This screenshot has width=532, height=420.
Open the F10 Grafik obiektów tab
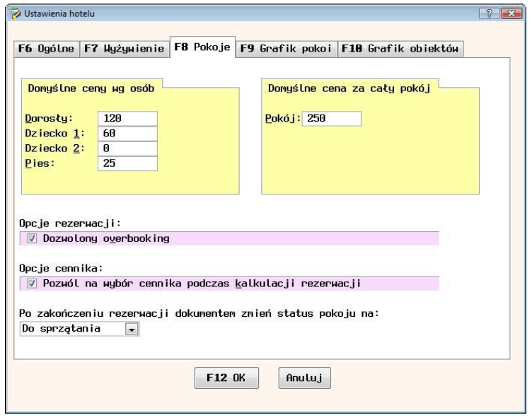click(400, 49)
